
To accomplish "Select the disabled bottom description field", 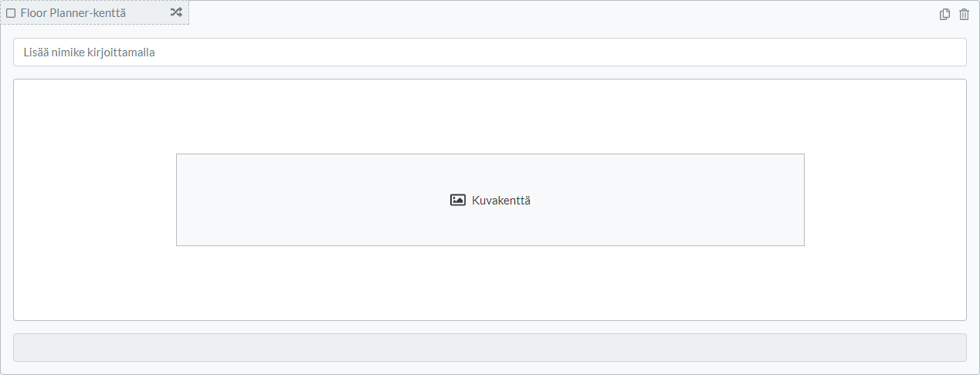I will 490,347.
